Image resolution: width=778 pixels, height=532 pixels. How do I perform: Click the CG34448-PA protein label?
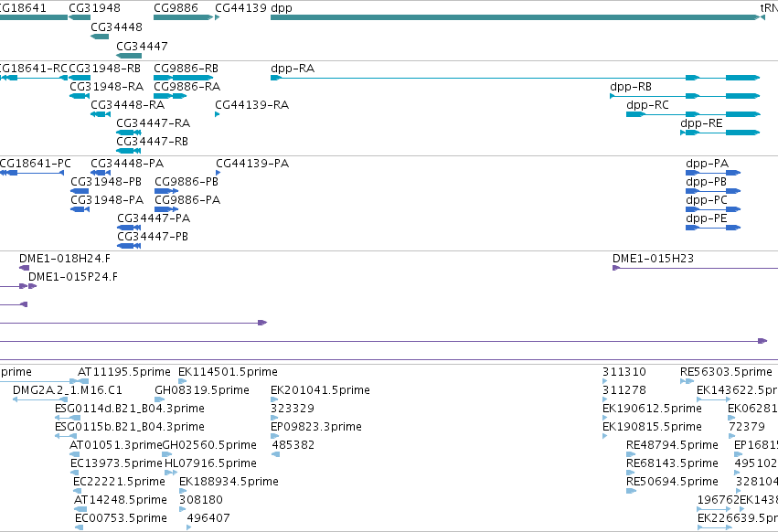click(x=127, y=164)
